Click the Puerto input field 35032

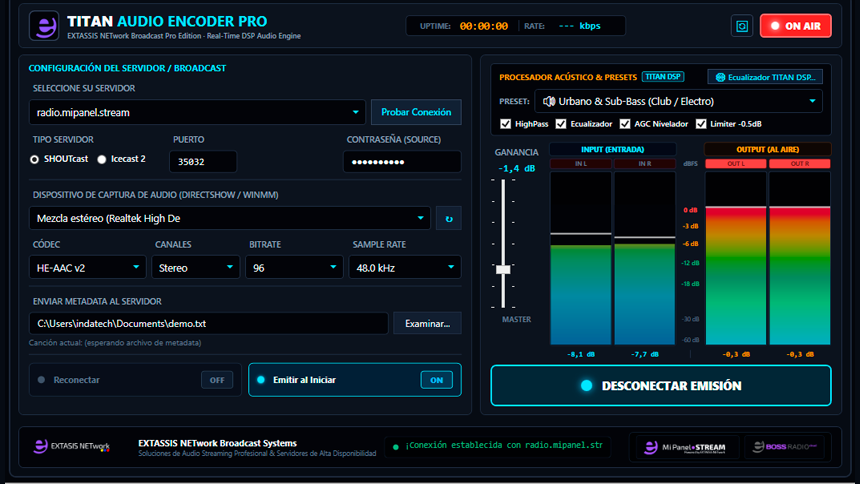coord(203,162)
